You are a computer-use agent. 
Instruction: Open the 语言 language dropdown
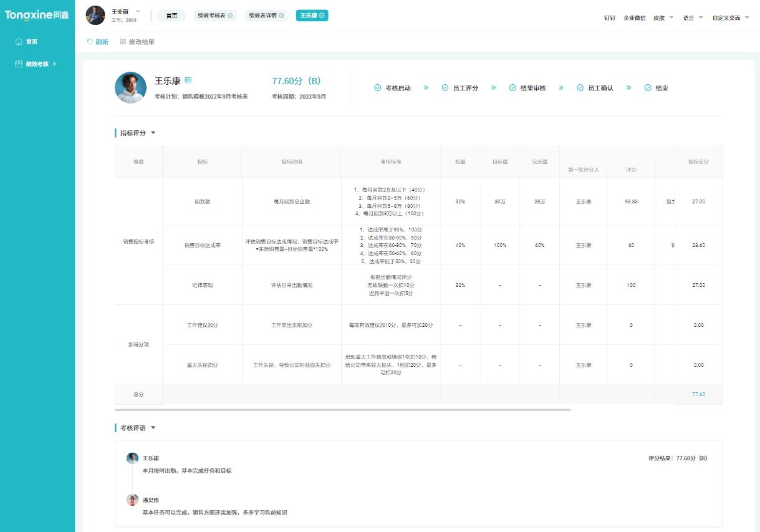[x=701, y=17]
